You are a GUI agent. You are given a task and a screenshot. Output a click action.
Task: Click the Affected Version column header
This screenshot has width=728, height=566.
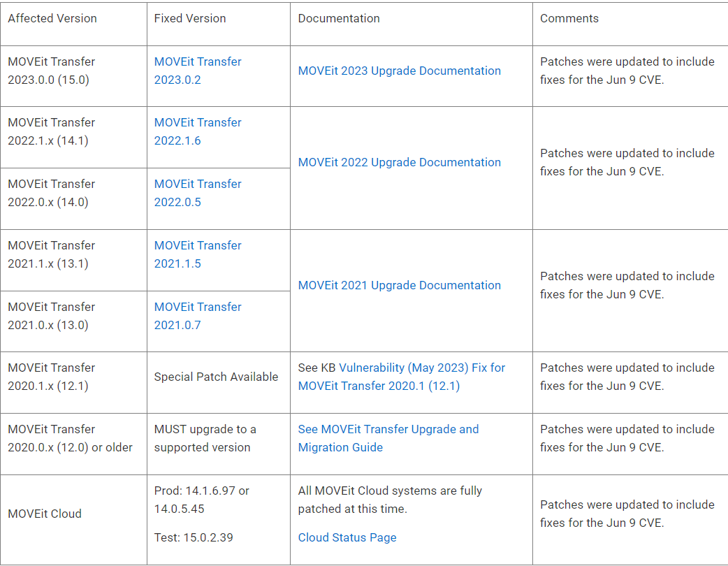pos(52,19)
